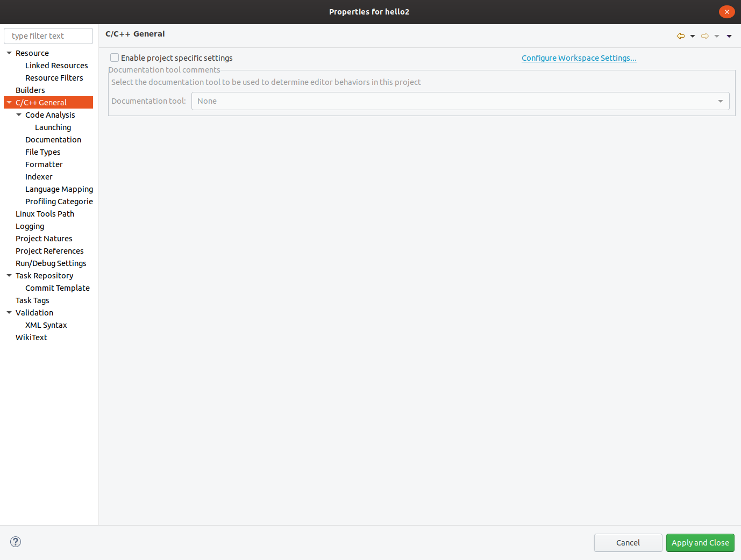Open Configure Workspace Settings link
The image size is (741, 560).
[579, 58]
